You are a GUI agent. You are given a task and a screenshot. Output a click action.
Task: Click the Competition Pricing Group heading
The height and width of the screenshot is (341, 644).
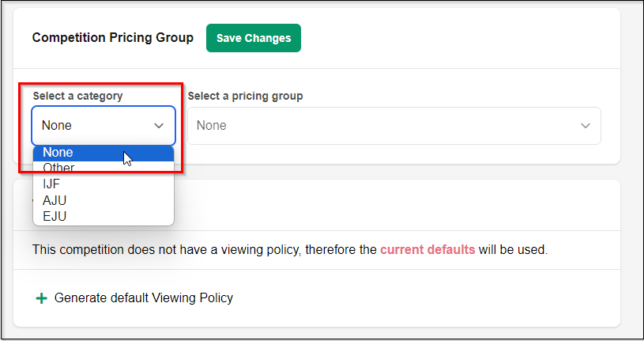[x=112, y=38]
